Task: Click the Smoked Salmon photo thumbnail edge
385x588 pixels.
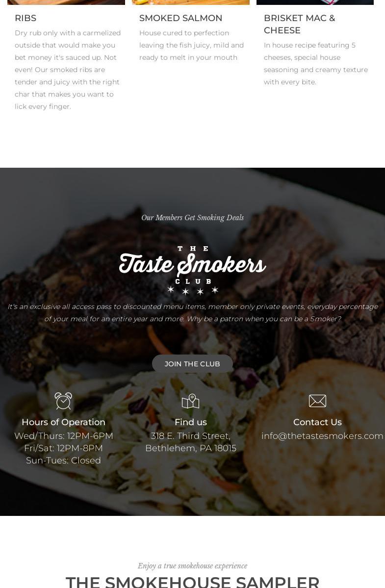Action: [x=190, y=2]
